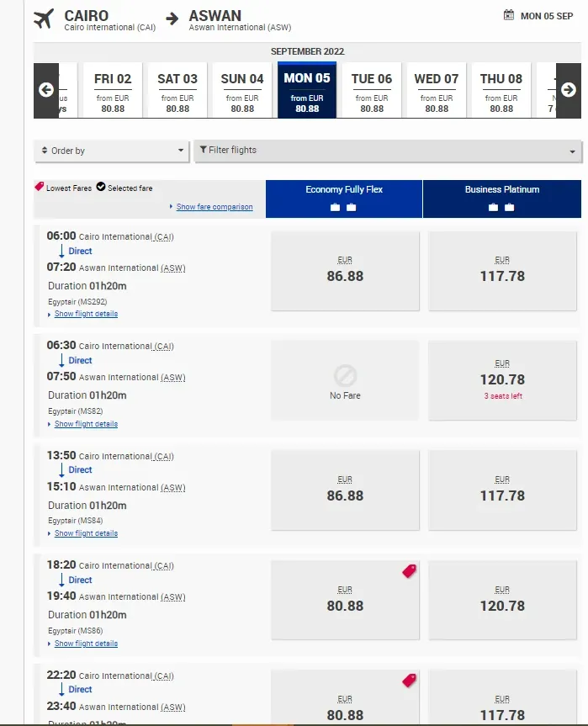Click lowest fare tag on 22:20 flight
Image resolution: width=588 pixels, height=726 pixels.
pyautogui.click(x=410, y=680)
